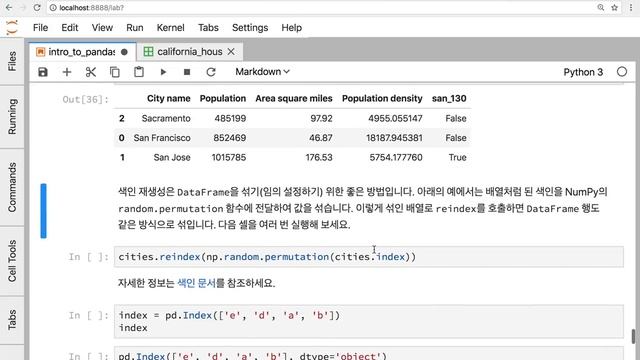The width and height of the screenshot is (640, 360).
Task: Click the kernel status circle indicator
Action: coord(622,72)
